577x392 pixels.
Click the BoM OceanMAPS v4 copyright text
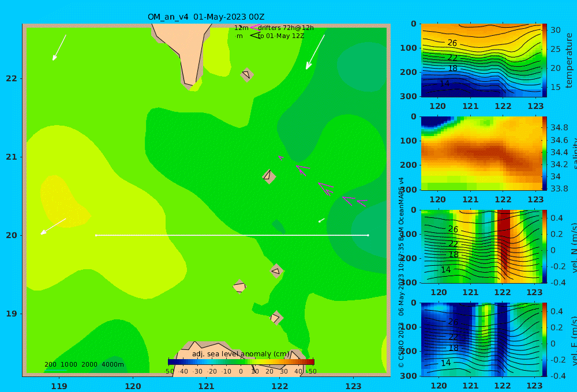pos(402,272)
